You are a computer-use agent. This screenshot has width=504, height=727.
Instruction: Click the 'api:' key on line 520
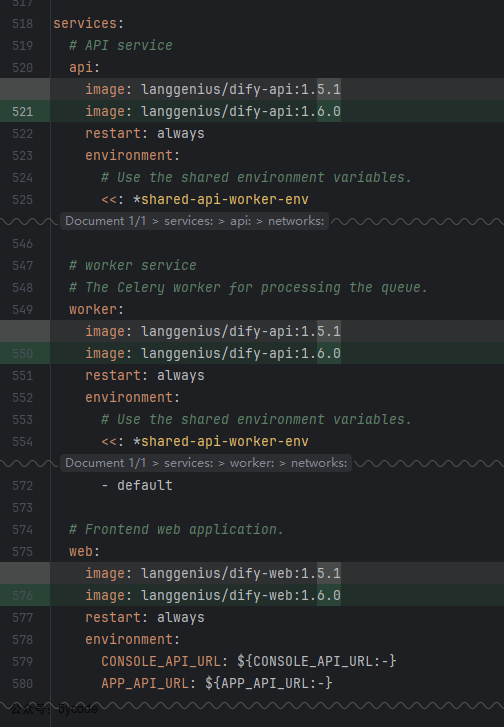tap(84, 68)
